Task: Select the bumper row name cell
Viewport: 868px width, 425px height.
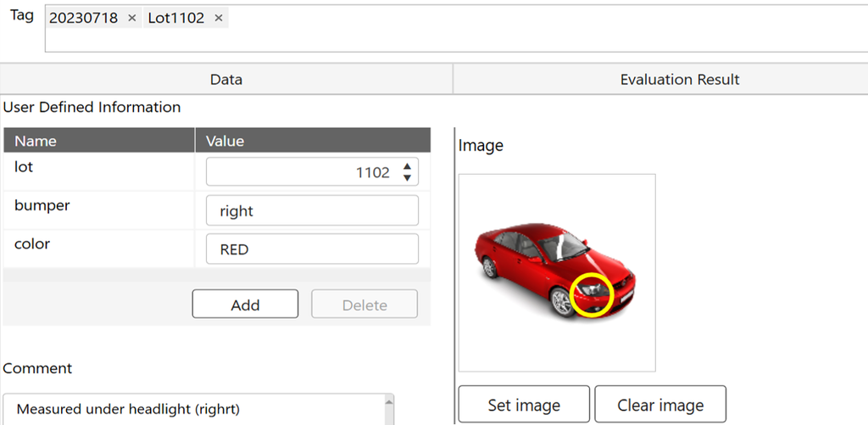Action: tap(99, 205)
